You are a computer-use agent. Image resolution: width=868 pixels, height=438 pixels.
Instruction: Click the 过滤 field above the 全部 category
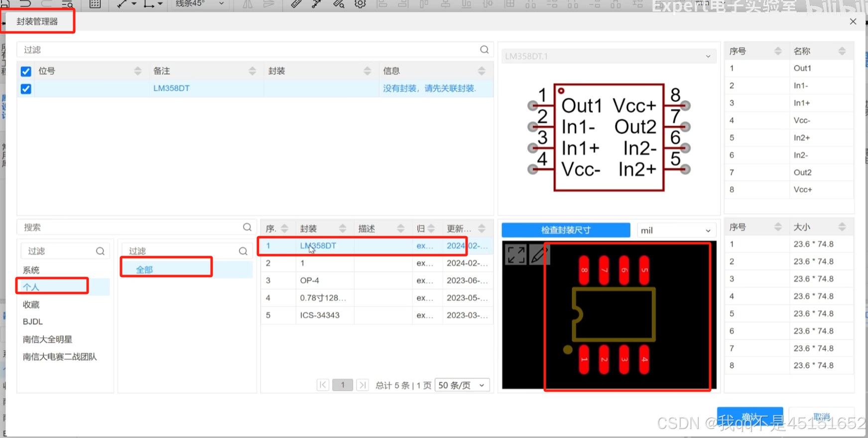tap(187, 251)
